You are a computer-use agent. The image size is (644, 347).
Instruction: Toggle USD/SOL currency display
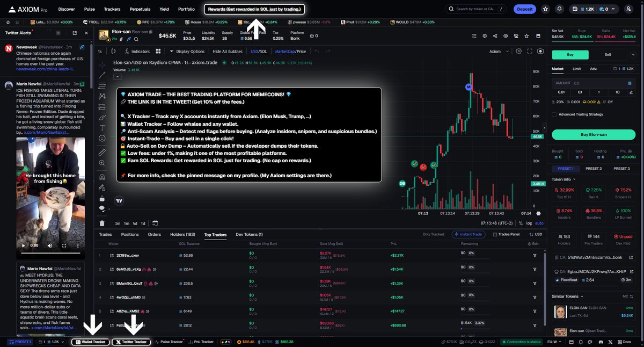[259, 52]
